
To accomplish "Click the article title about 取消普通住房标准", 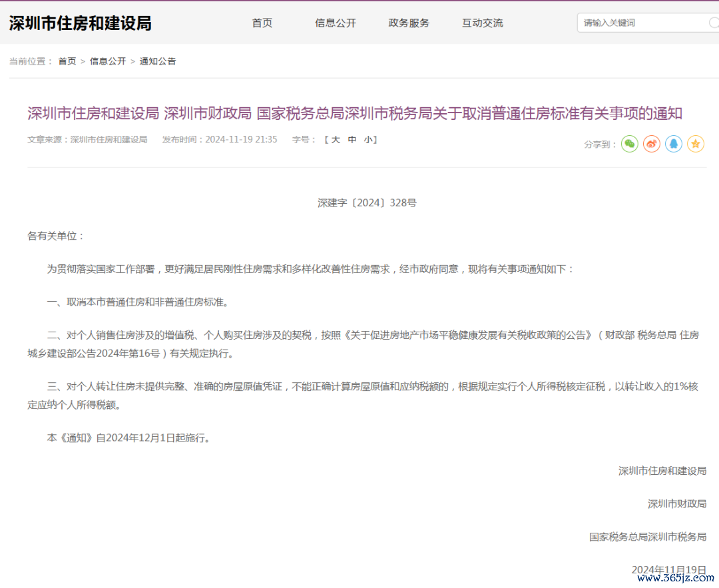I will click(x=355, y=113).
